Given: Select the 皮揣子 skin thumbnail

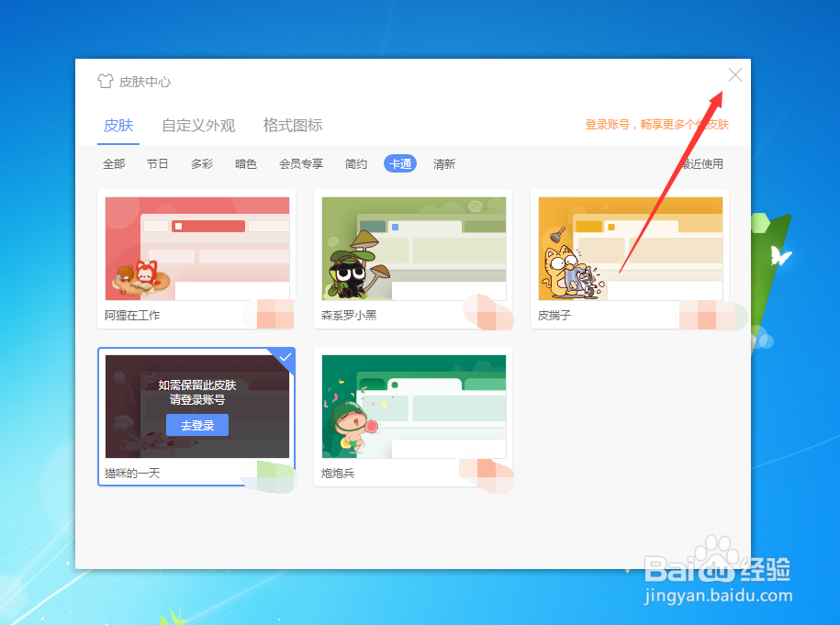Looking at the screenshot, I should pos(631,249).
